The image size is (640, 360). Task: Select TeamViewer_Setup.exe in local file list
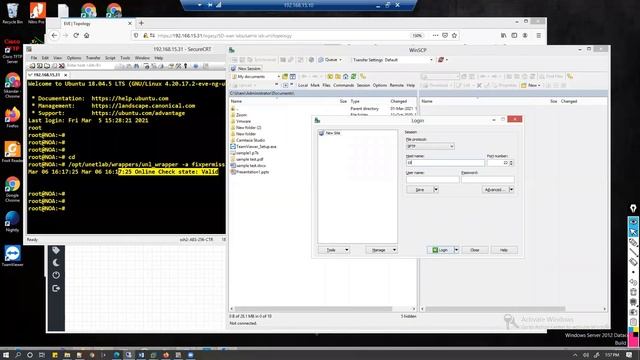253,147
